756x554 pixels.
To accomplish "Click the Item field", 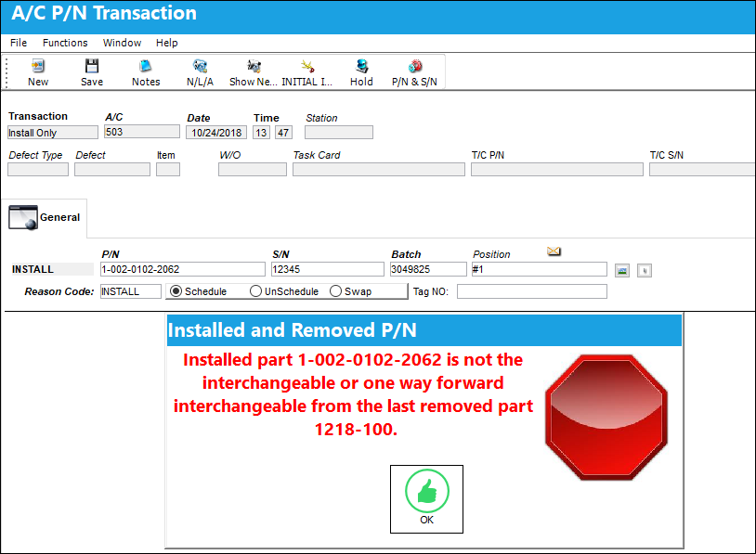I will 168,170.
